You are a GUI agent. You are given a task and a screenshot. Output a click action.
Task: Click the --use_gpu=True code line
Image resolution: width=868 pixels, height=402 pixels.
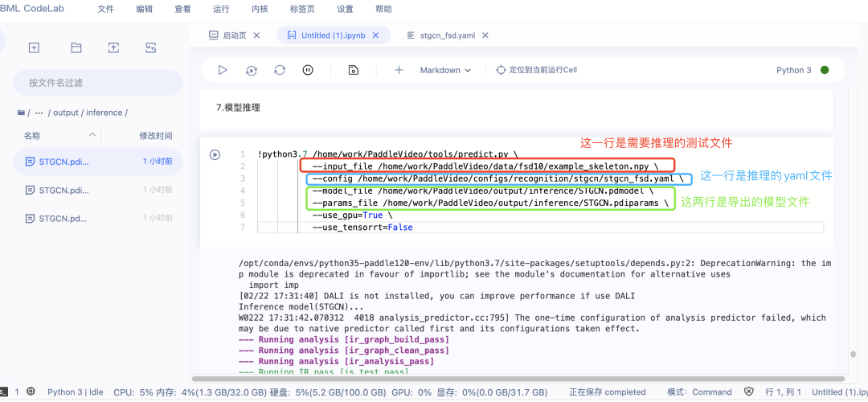(x=352, y=215)
